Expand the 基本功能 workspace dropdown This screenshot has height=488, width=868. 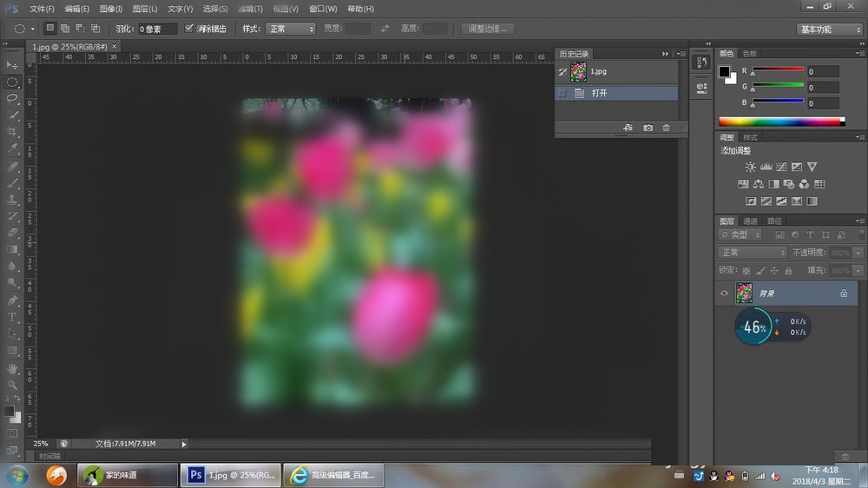pyautogui.click(x=829, y=30)
